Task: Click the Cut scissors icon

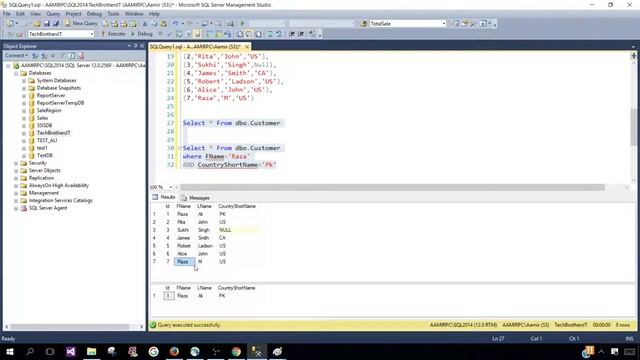Action: click(x=144, y=24)
